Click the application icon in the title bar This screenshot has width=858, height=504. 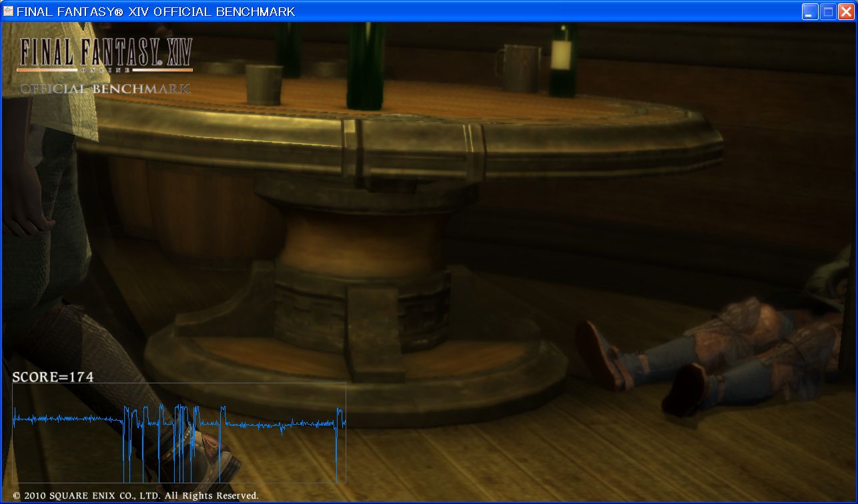pyautogui.click(x=9, y=11)
